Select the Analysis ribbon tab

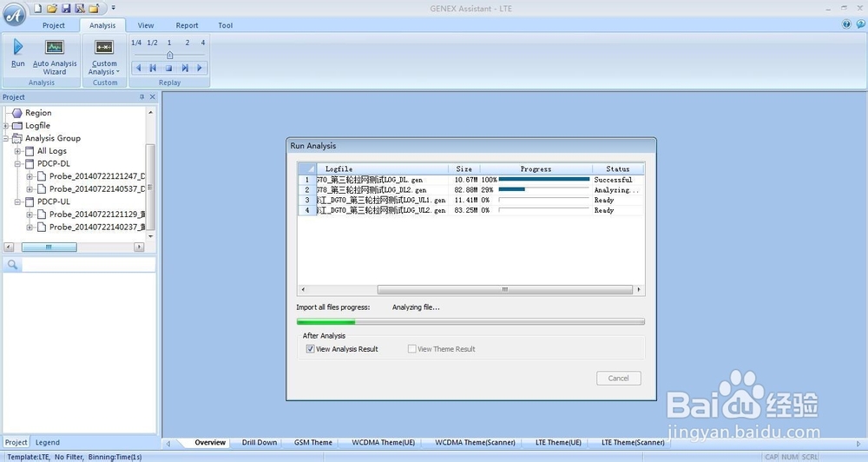102,25
